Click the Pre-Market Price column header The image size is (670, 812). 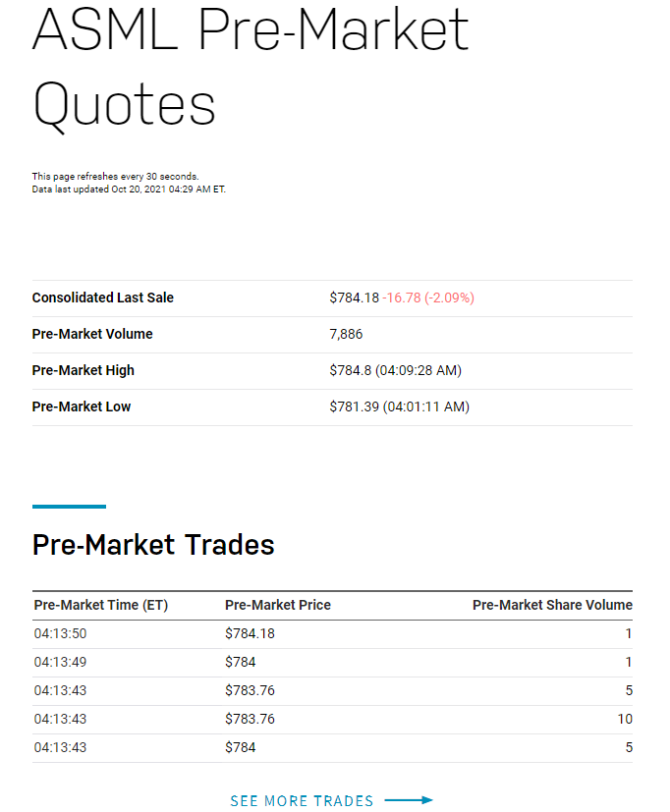point(278,605)
